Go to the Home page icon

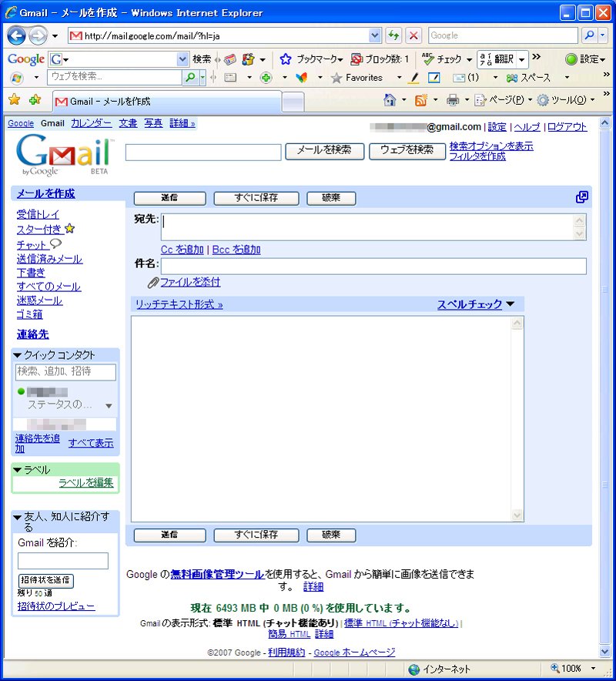coord(390,100)
